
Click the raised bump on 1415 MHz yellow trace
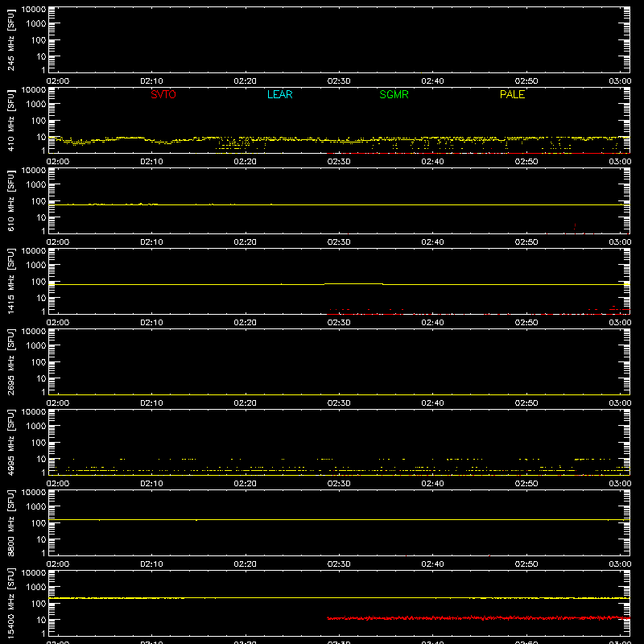pyautogui.click(x=353, y=284)
